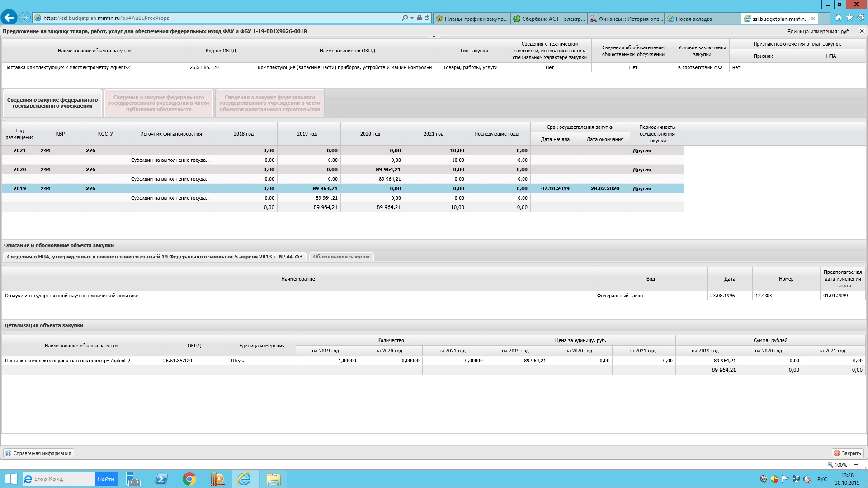Open Справочная информация button

coord(38,453)
